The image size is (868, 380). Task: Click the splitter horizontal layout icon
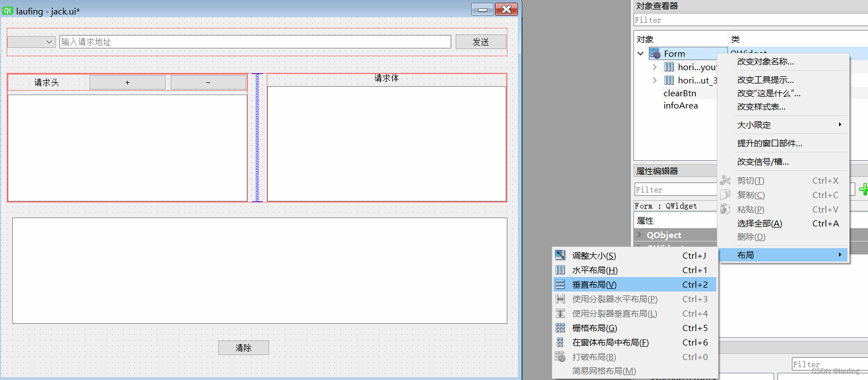coord(560,299)
